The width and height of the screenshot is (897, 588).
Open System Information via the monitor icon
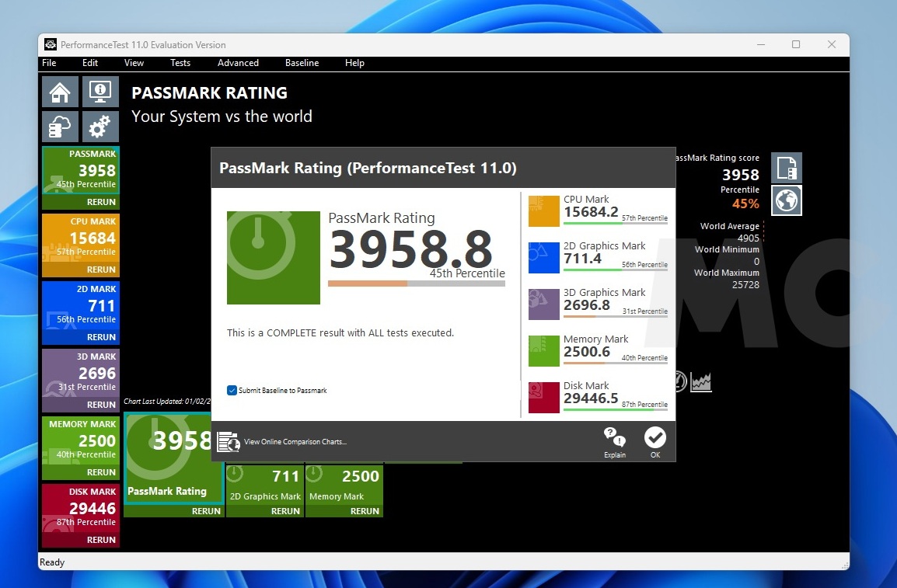(100, 91)
